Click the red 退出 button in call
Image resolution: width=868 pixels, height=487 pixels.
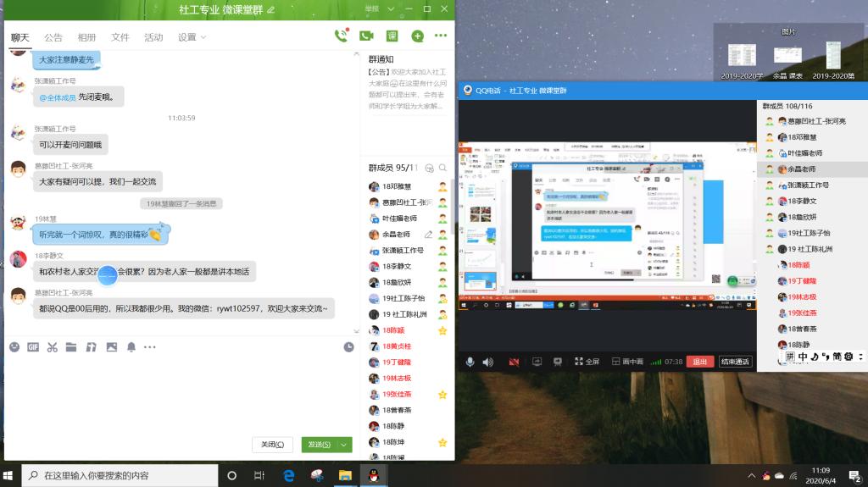[699, 362]
